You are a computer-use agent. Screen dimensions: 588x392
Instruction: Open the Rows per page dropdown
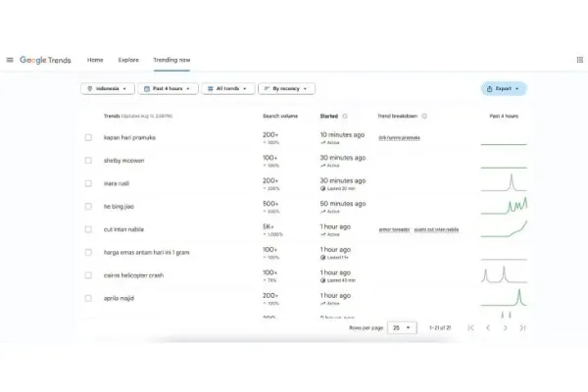402,328
